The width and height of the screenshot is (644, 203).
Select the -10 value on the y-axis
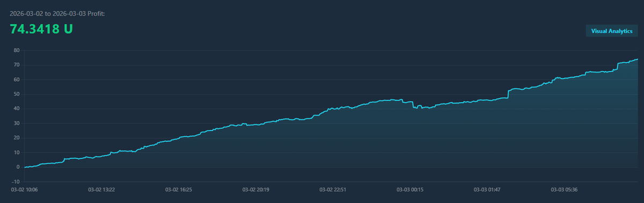coord(16,182)
